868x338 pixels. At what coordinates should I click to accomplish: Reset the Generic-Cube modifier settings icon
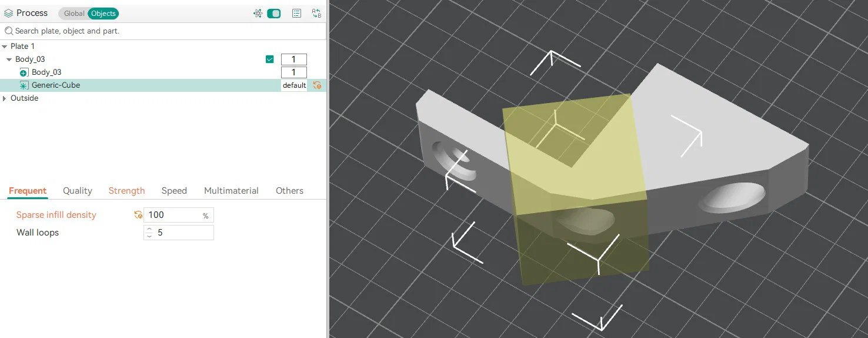pos(317,85)
